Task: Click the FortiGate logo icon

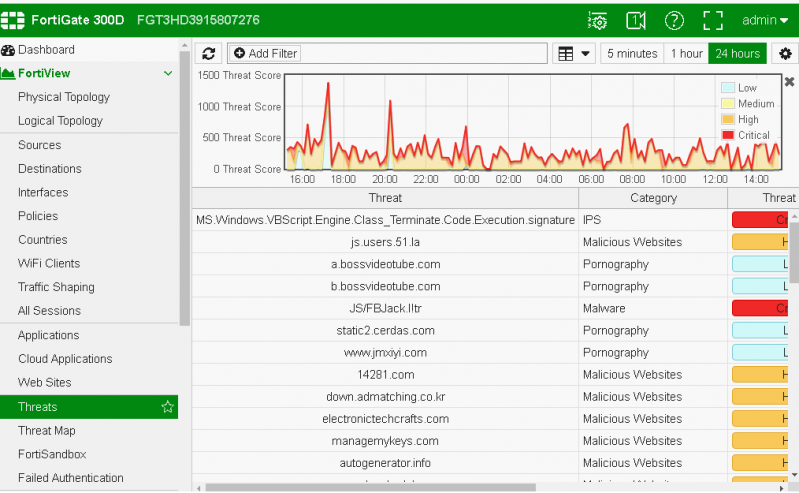Action: tap(12, 20)
